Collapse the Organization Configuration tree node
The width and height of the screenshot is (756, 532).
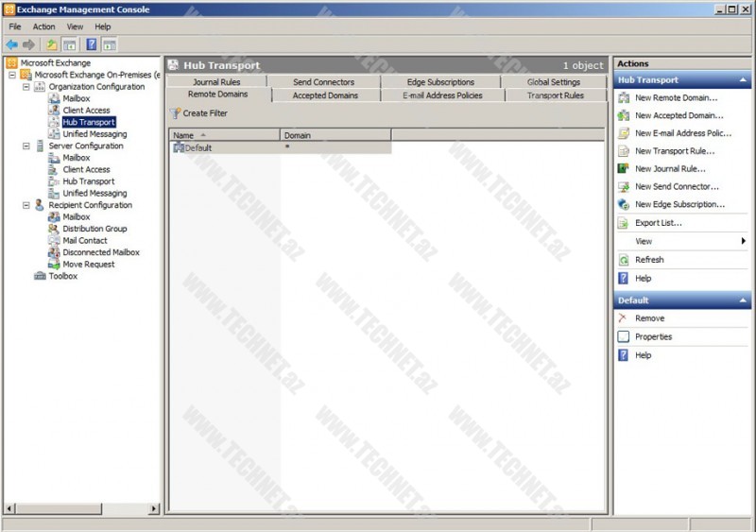[x=26, y=87]
